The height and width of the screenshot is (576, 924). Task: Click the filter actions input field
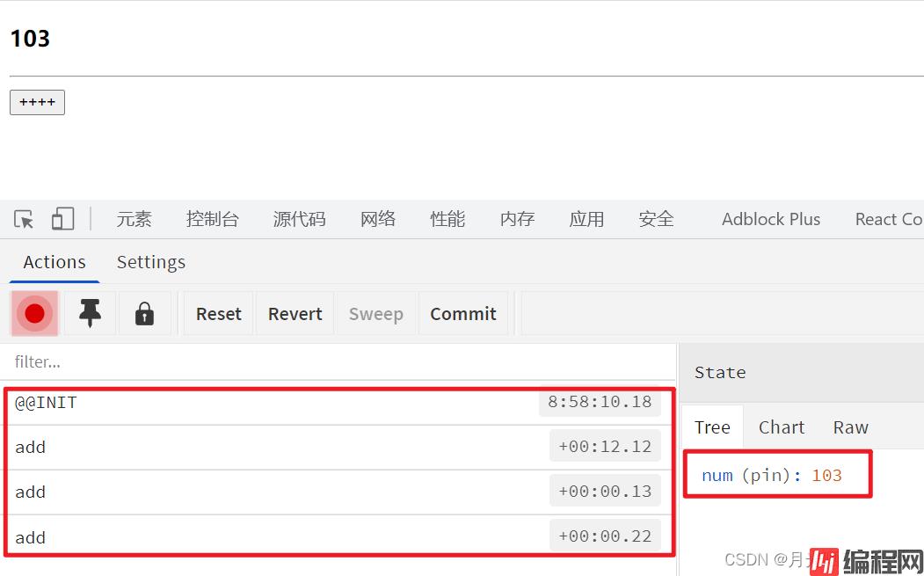click(334, 361)
